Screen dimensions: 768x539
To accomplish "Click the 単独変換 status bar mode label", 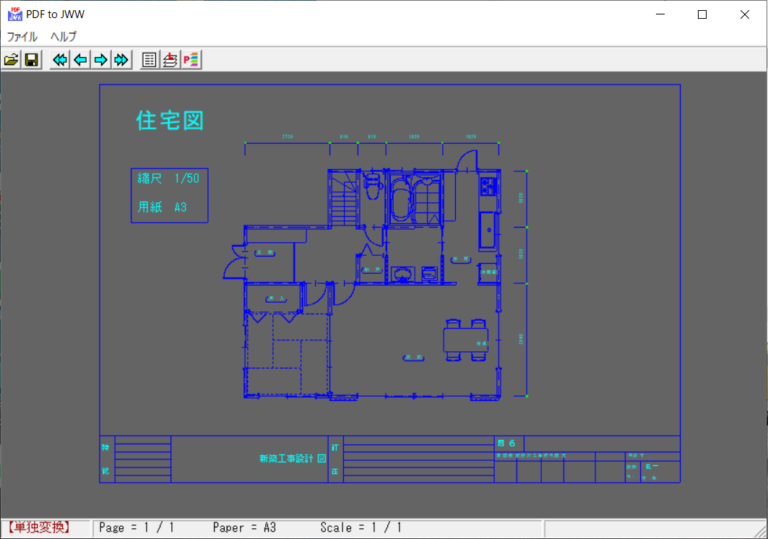I will coord(38,527).
